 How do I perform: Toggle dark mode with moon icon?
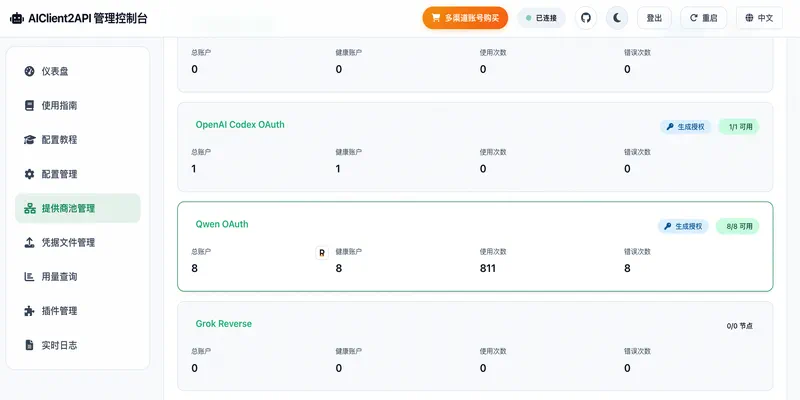click(618, 17)
